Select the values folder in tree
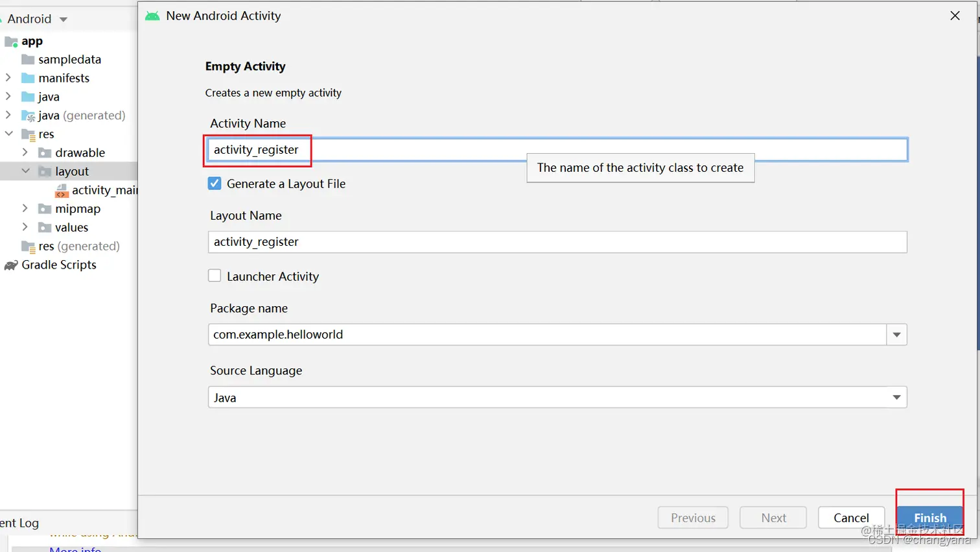This screenshot has height=552, width=980. 71,228
